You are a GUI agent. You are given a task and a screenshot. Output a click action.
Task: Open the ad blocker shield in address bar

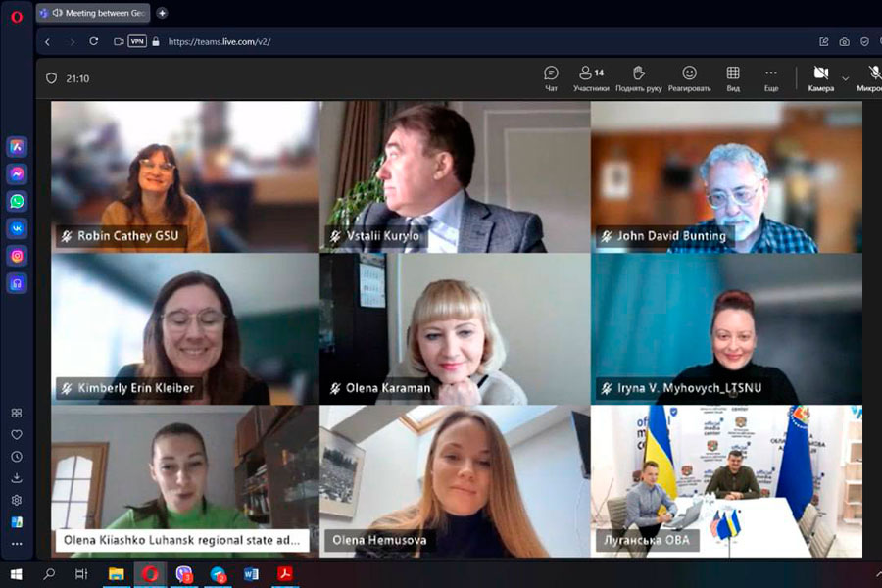pyautogui.click(x=864, y=41)
